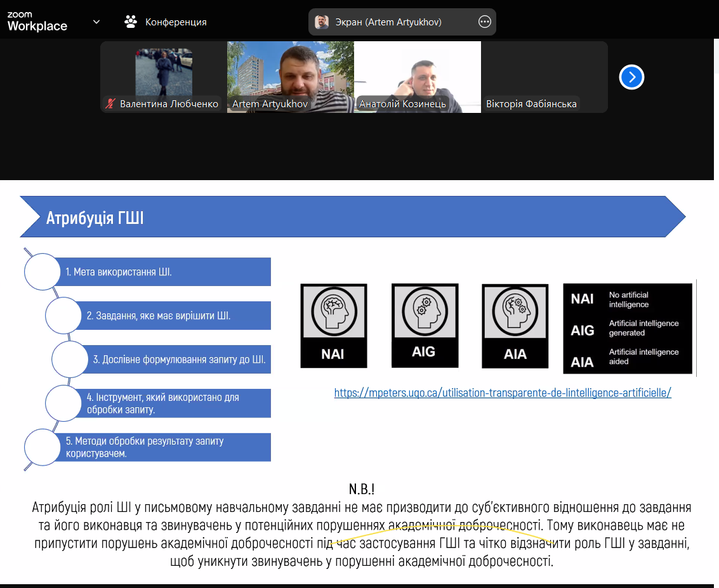The height and width of the screenshot is (588, 719).
Task: Select the Экран (Artem Artyukhov) share tab
Action: click(x=402, y=22)
